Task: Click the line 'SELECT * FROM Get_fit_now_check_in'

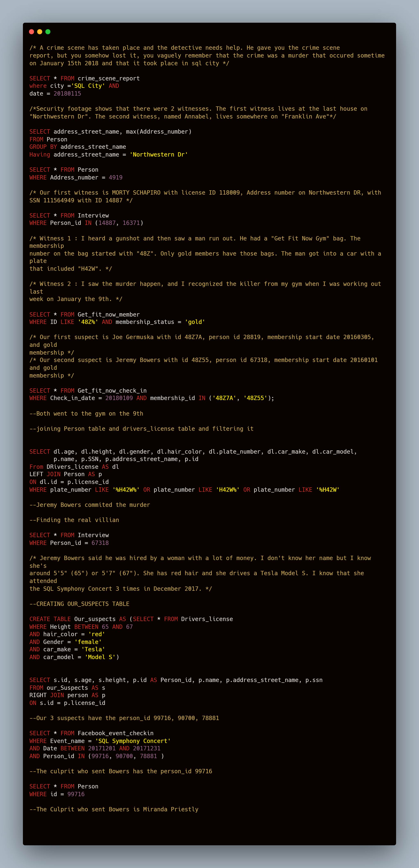Action: coord(88,391)
